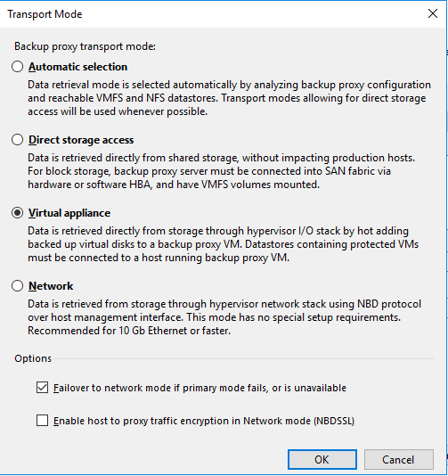The width and height of the screenshot is (448, 476).
Task: Uncheck the failover to network mode checkbox
Action: point(42,388)
